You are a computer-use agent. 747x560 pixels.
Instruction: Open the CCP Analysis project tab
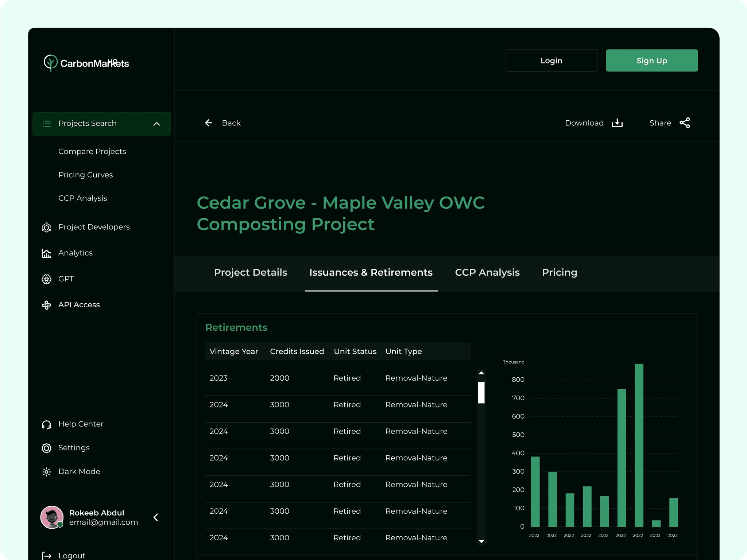point(487,272)
